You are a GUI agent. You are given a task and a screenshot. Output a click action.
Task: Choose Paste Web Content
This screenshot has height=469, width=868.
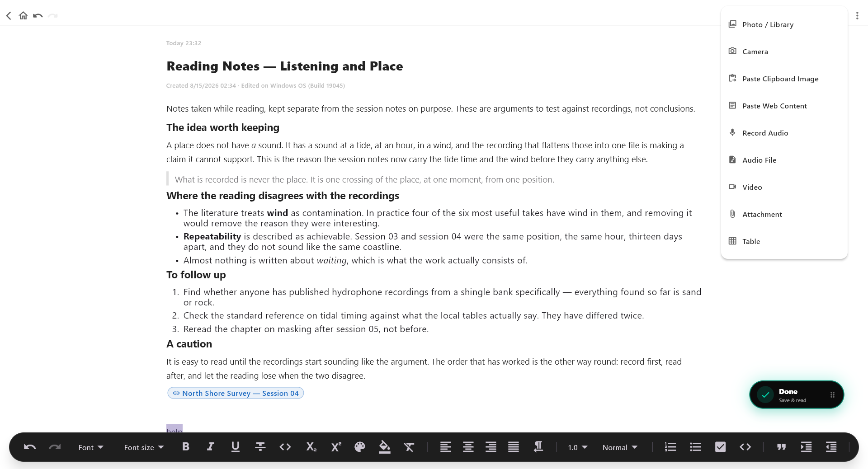point(784,106)
